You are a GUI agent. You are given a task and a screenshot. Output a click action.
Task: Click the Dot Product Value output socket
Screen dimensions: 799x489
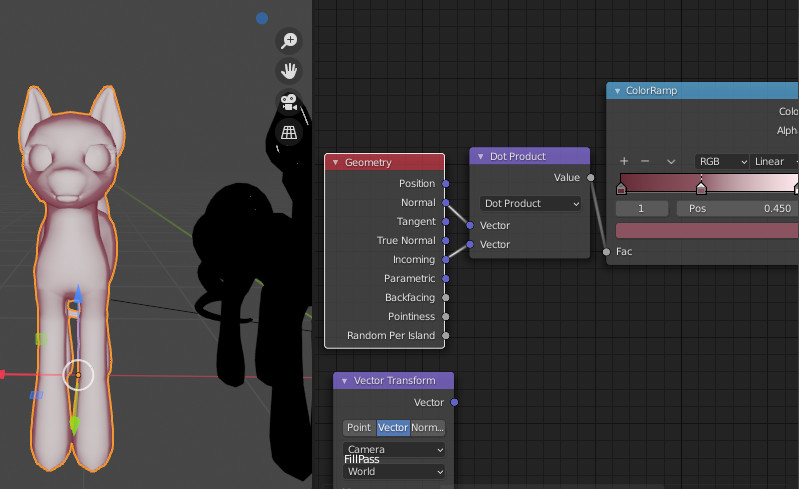tap(591, 178)
